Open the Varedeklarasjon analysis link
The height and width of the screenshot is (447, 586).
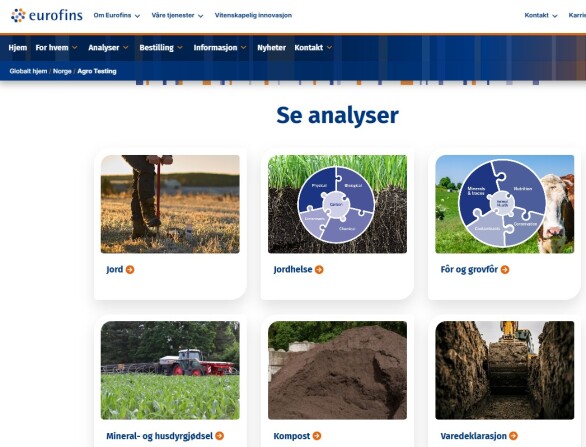click(x=474, y=436)
